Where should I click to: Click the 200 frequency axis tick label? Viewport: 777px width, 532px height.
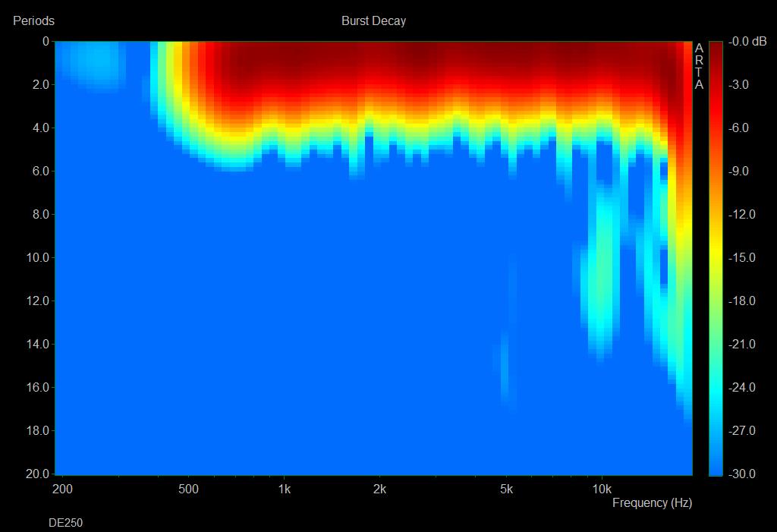click(x=62, y=489)
